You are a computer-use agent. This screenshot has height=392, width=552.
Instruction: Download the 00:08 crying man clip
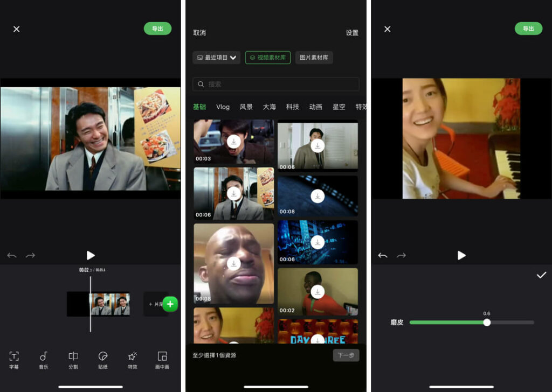(234, 263)
